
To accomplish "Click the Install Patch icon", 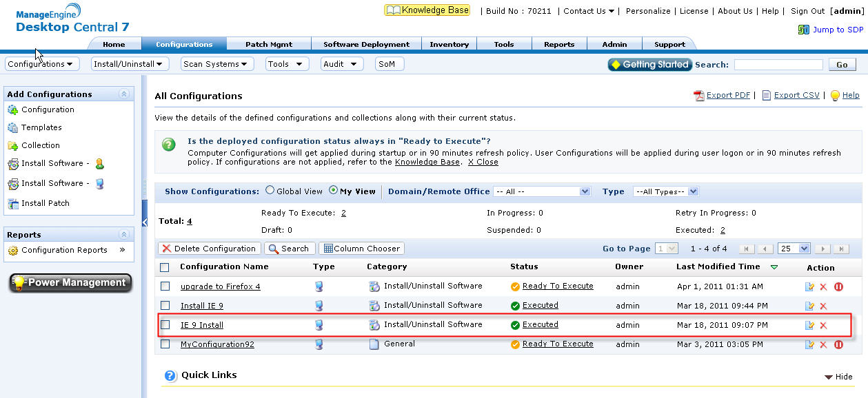I will 13,203.
